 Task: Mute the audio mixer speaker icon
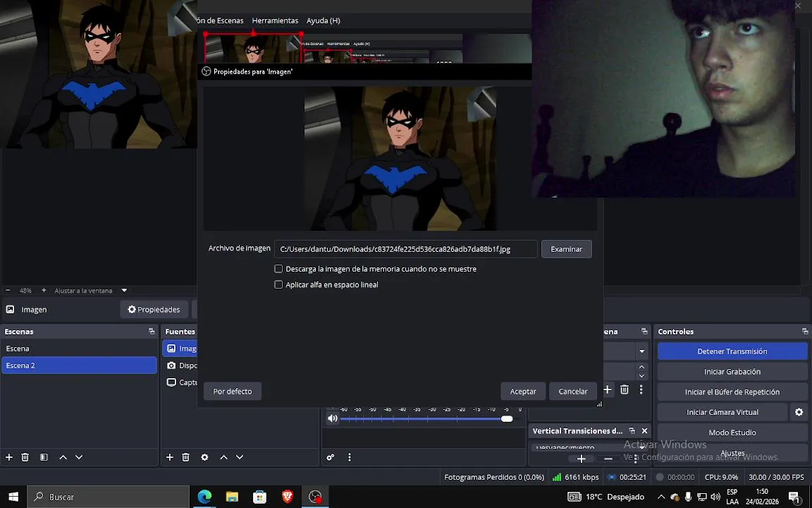tap(333, 418)
